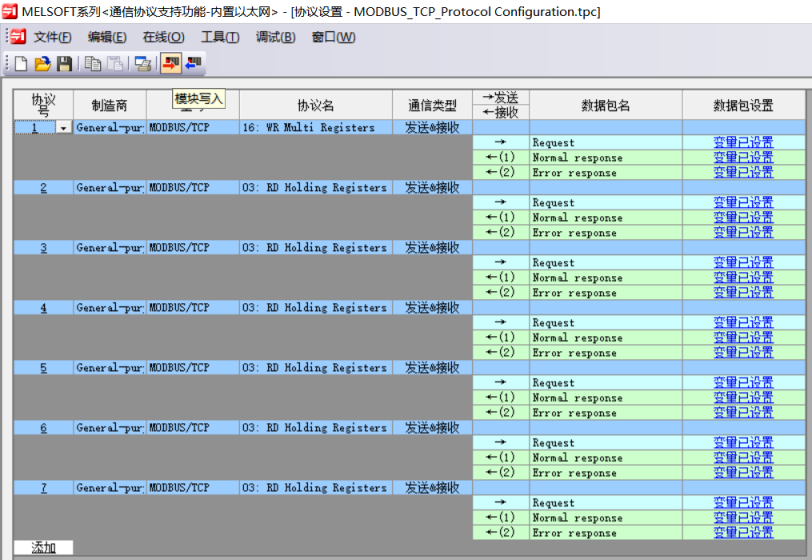
Task: Open protocol 2 Request variable setting link
Action: 743,203
